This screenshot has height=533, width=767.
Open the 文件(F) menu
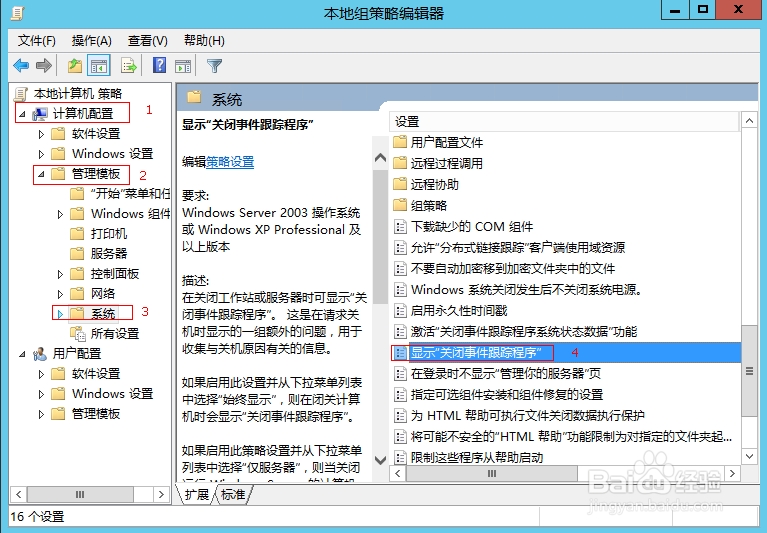[37, 41]
